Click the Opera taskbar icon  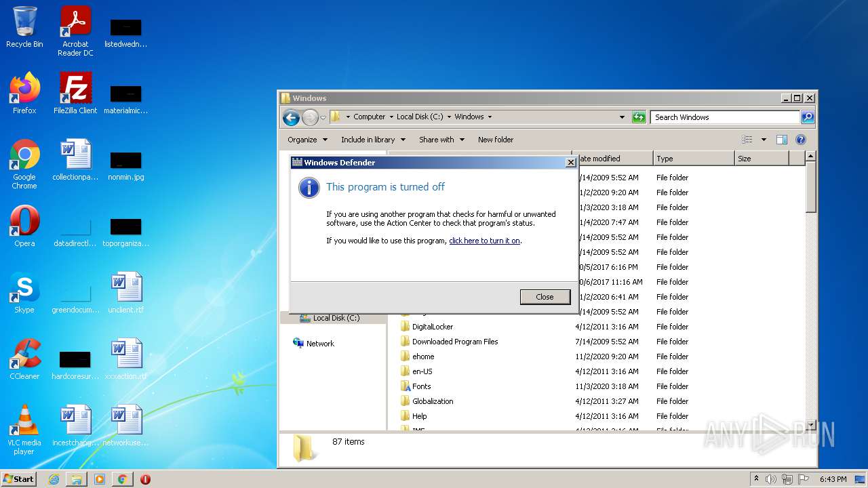[x=145, y=479]
